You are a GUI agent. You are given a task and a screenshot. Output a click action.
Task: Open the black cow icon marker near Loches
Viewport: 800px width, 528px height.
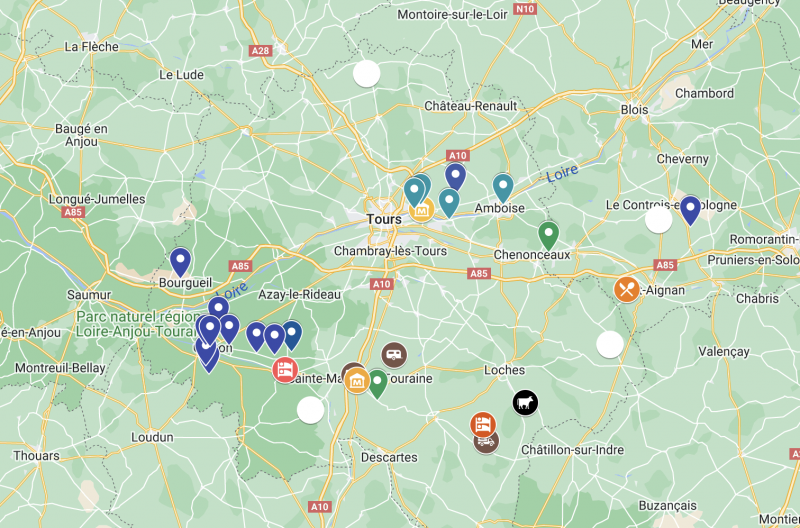pyautogui.click(x=525, y=403)
